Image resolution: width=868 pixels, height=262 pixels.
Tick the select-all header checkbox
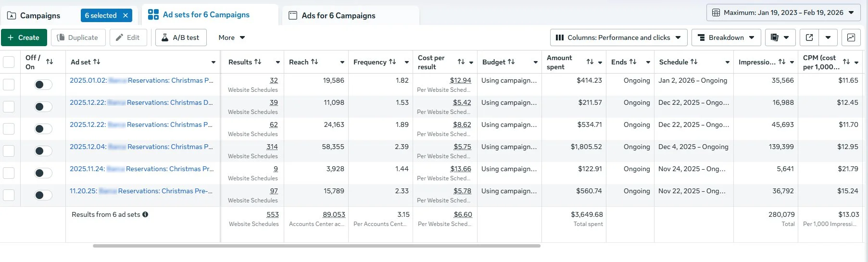9,62
